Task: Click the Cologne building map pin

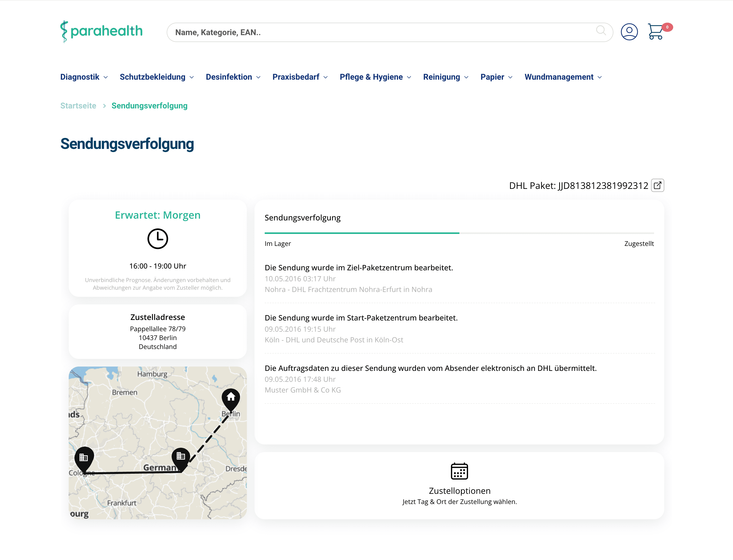Action: 84,459
